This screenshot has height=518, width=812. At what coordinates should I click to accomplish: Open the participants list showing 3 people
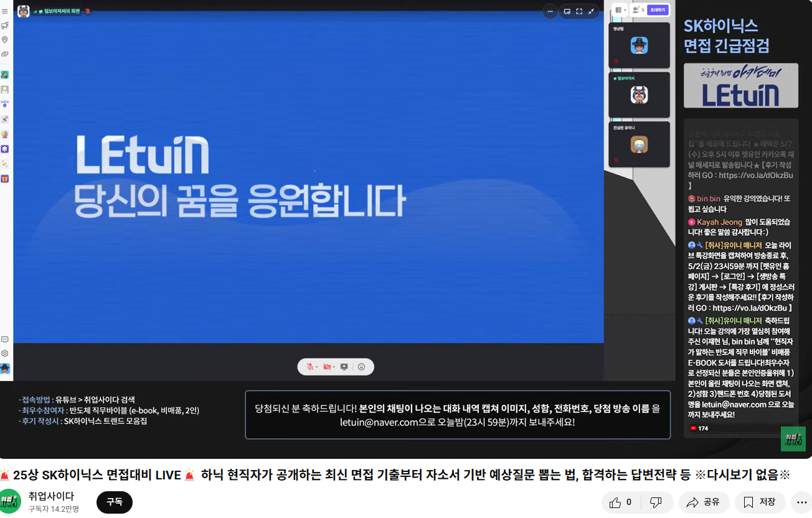[638, 10]
